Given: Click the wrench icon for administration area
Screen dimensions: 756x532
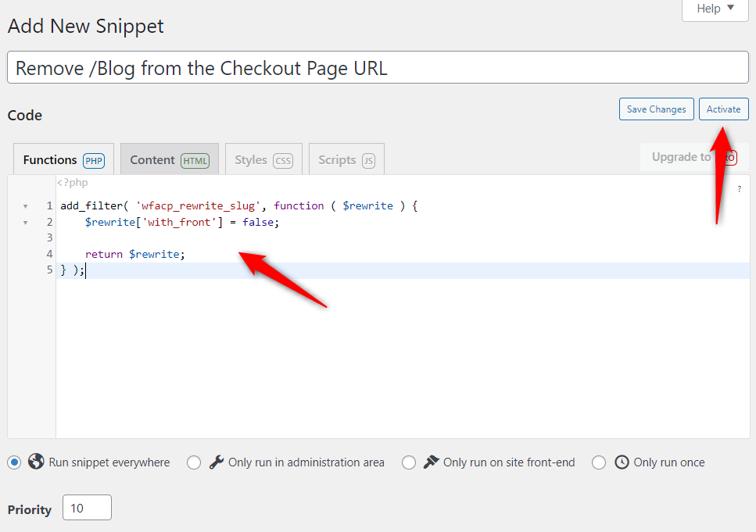Looking at the screenshot, I should [x=217, y=462].
